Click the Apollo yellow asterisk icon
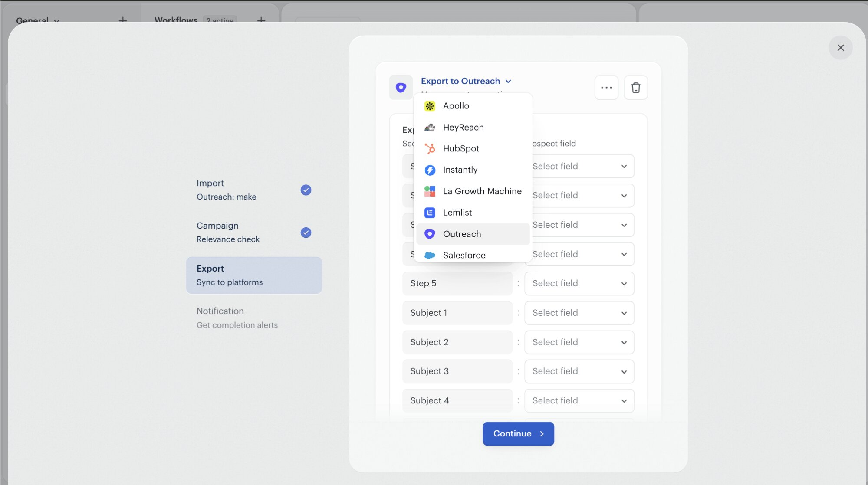This screenshot has width=868, height=485. tap(430, 106)
